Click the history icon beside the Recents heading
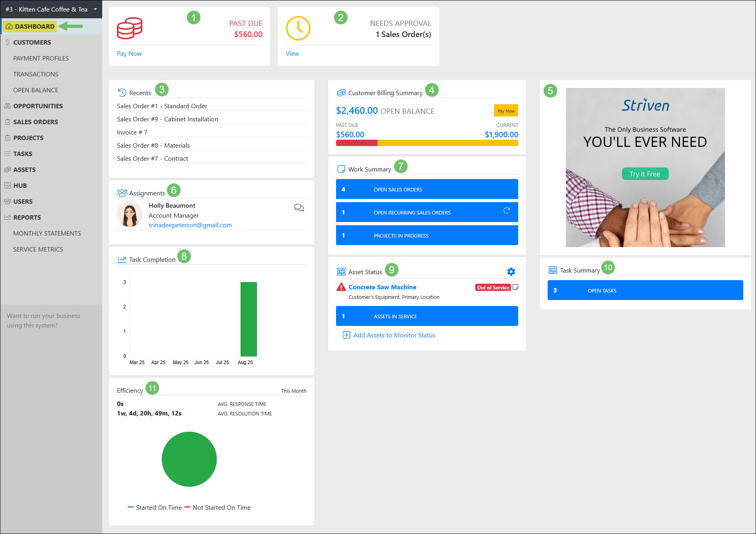This screenshot has width=756, height=534. pyautogui.click(x=122, y=92)
